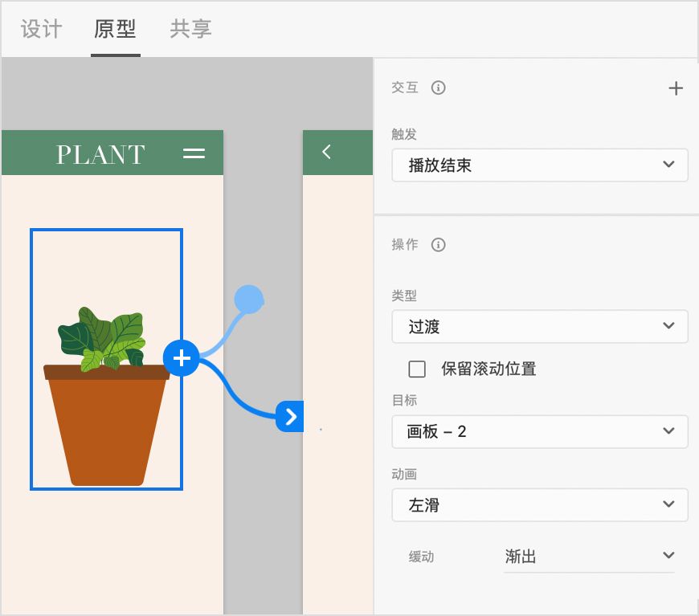Click the info icon next to 交互
Image resolution: width=699 pixels, height=616 pixels.
[x=439, y=88]
